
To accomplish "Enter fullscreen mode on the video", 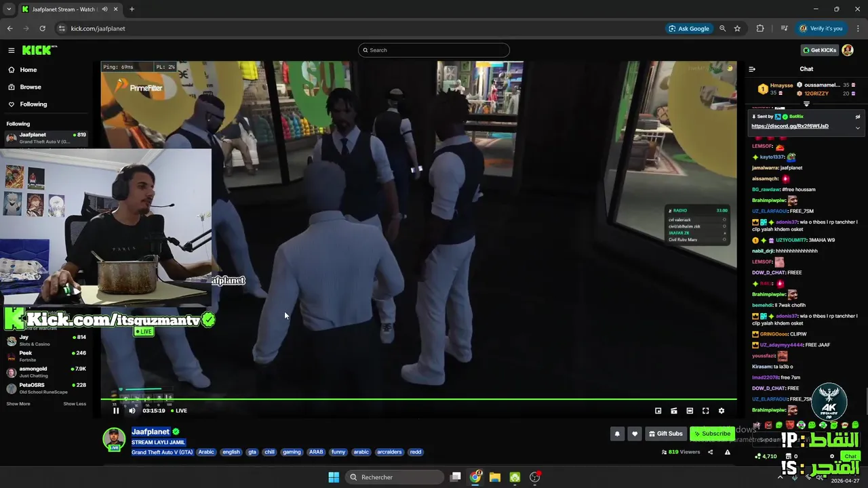I will point(705,411).
